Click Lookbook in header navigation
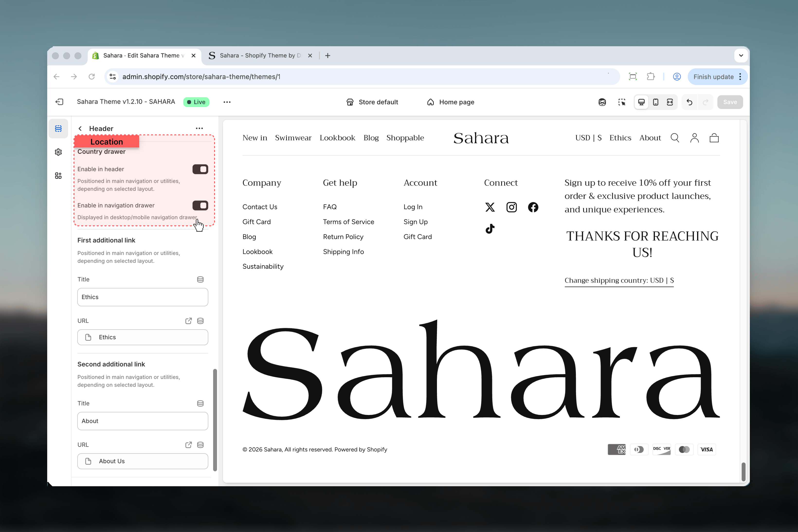This screenshot has height=532, width=798. coord(337,138)
